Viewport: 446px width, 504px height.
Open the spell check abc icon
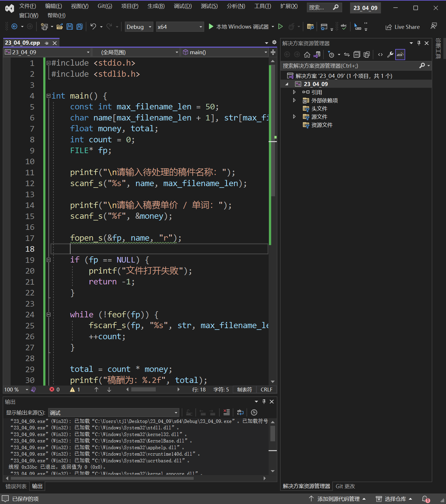[x=344, y=27]
